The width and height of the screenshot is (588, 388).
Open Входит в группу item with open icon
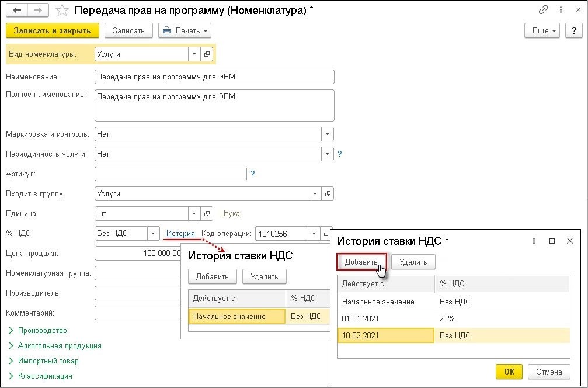coord(328,194)
